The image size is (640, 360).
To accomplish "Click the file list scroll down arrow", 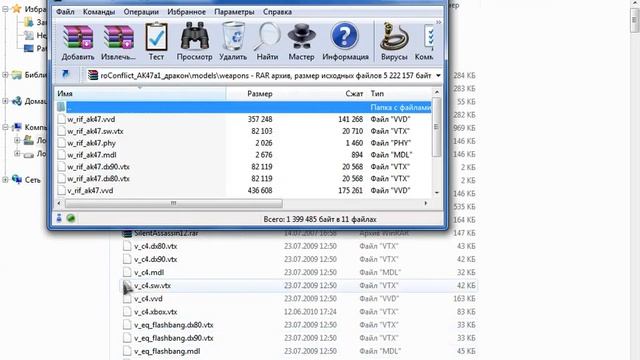I will 436,192.
